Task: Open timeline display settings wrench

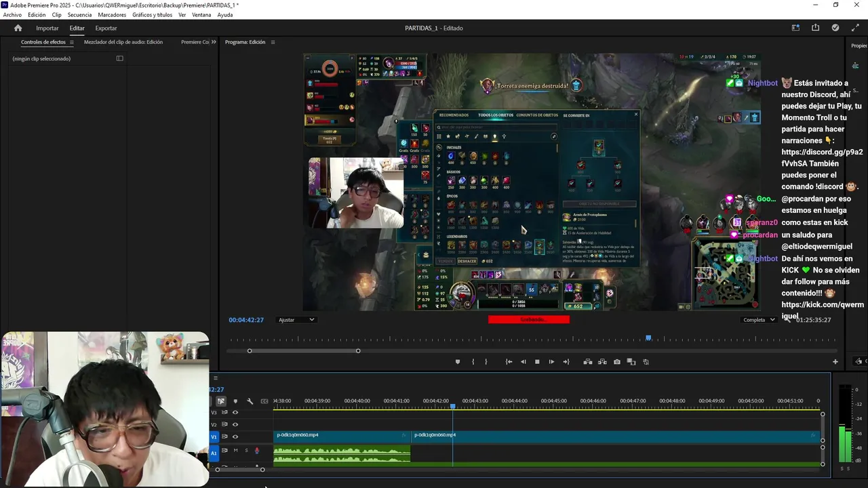Action: 250,401
